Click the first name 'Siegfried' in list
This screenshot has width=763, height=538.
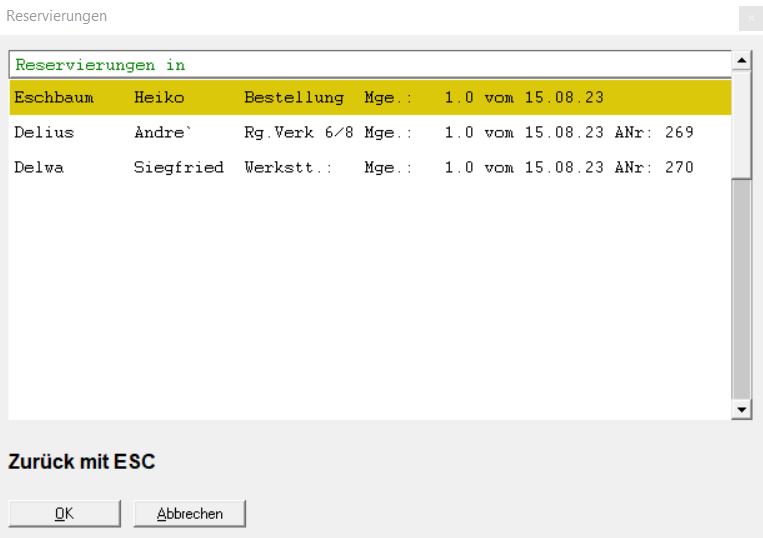178,166
